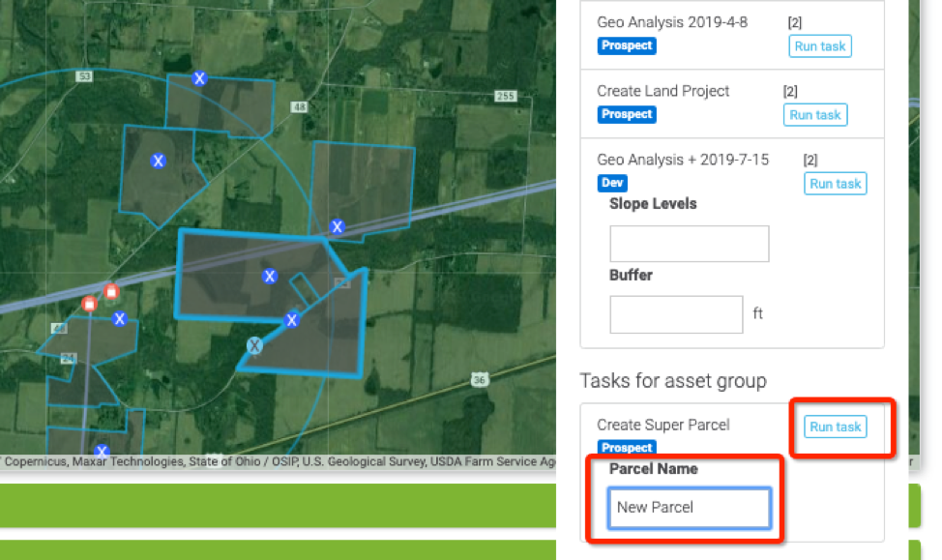Focus the Slope Levels input field
Screen dimensions: 942x560
pyautogui.click(x=689, y=244)
